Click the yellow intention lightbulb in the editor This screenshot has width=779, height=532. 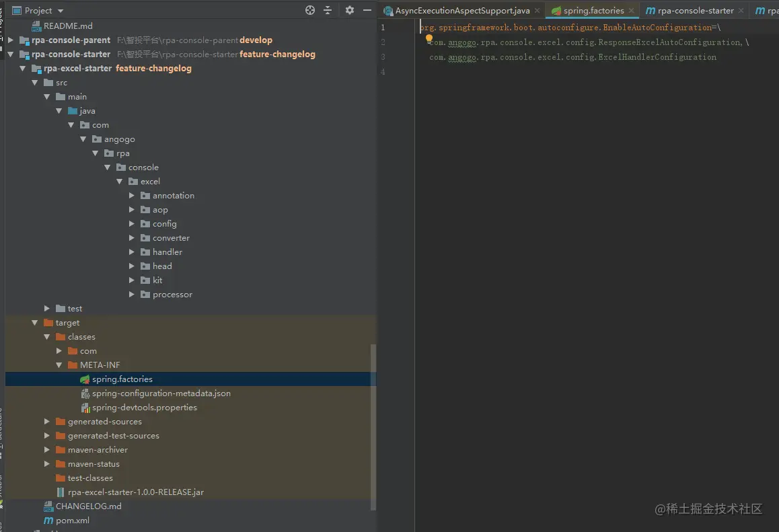[x=429, y=38]
